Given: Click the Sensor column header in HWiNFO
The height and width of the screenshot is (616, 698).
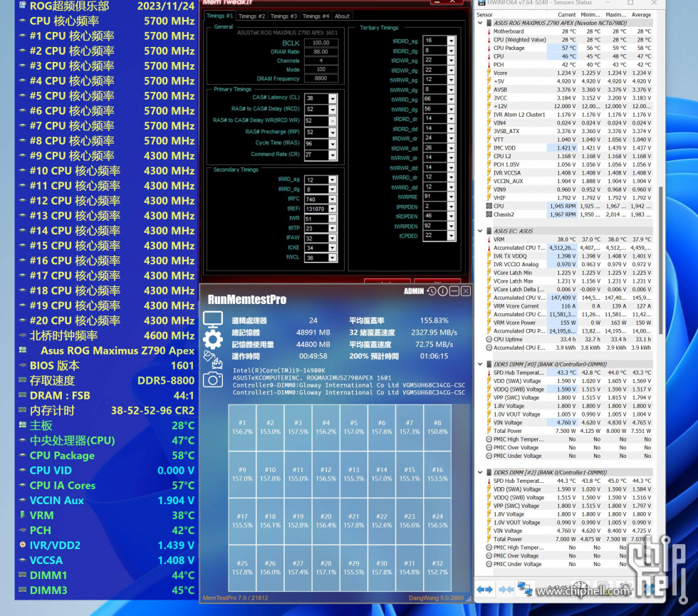Looking at the screenshot, I should (485, 15).
